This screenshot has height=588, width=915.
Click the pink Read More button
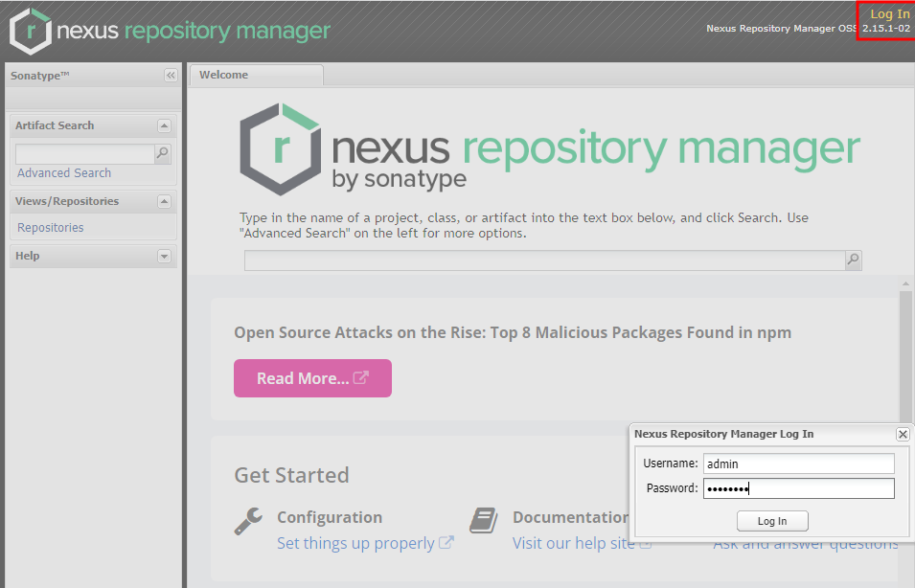click(312, 378)
